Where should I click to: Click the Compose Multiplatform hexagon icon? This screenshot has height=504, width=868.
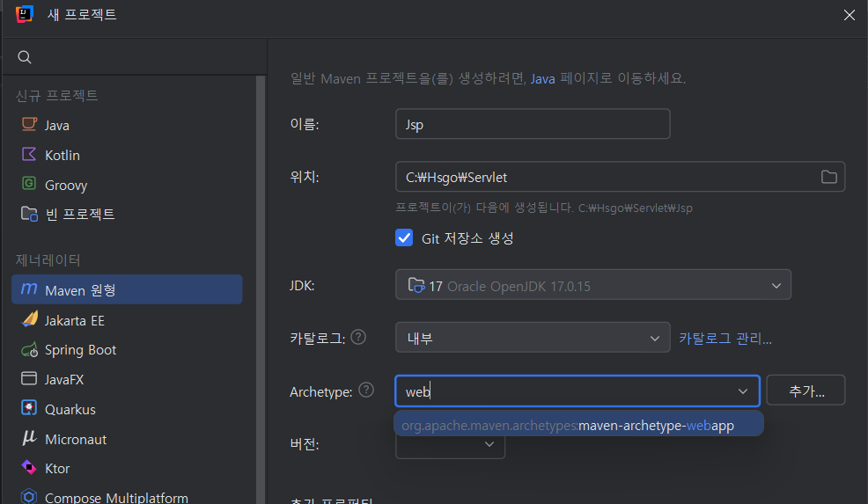[x=29, y=497]
